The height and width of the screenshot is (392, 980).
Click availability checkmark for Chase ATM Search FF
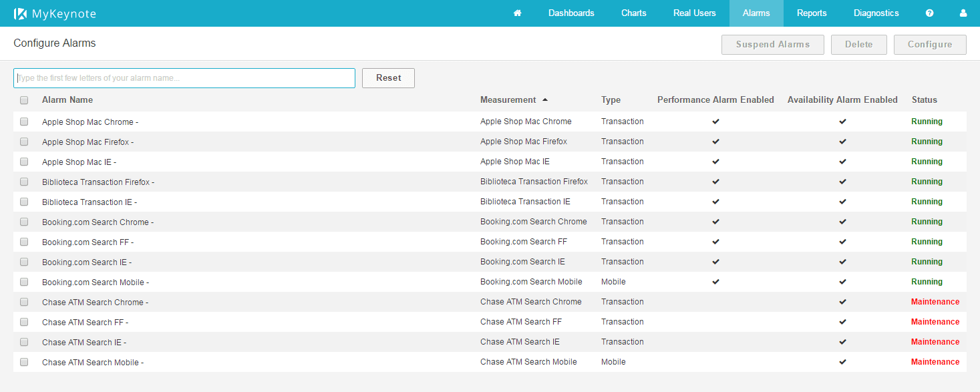(842, 322)
